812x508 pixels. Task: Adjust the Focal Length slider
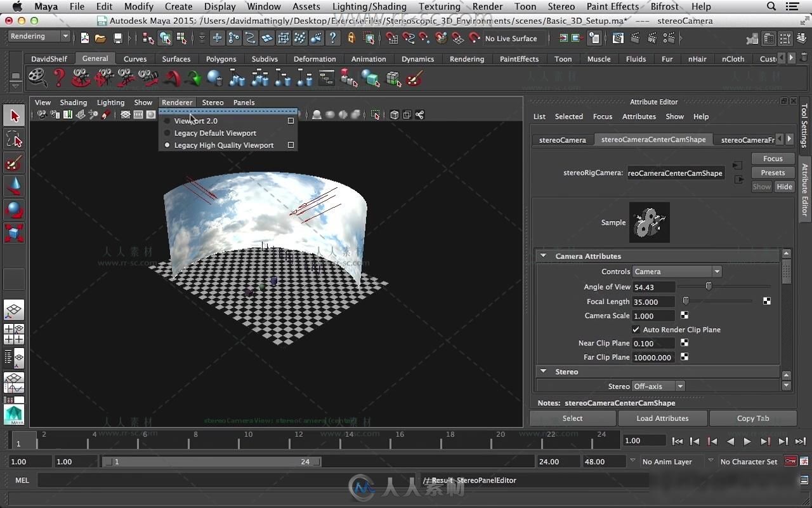686,301
